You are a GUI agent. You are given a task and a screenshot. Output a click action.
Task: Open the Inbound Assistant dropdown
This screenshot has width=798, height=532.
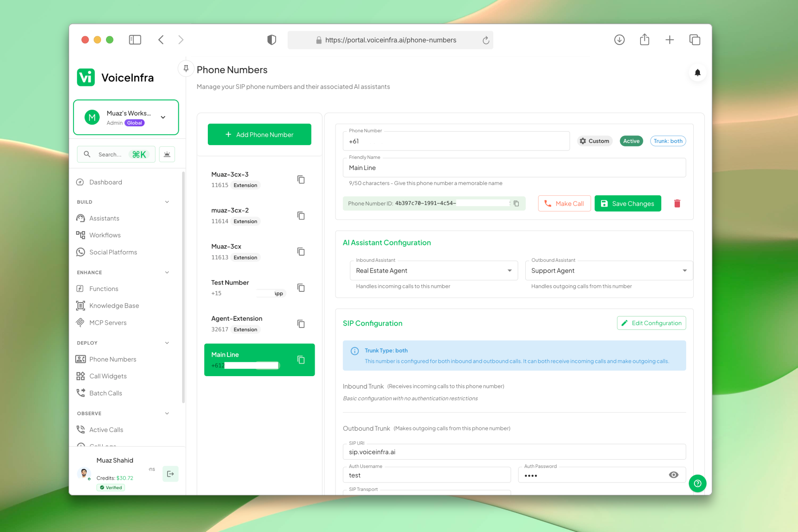(434, 271)
